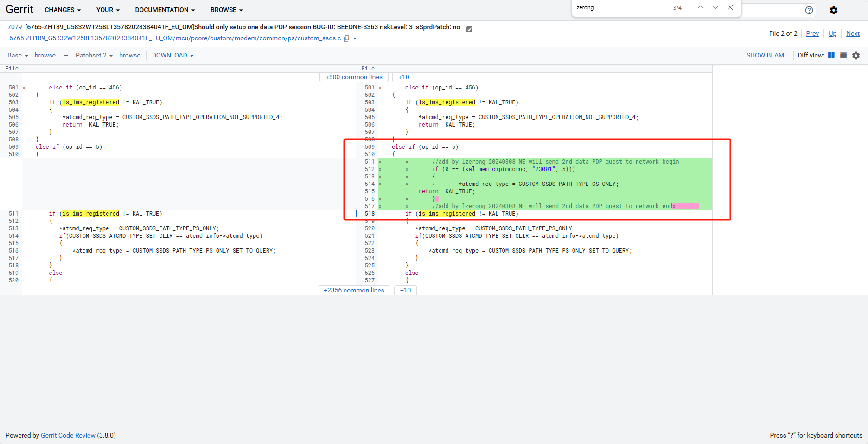
Task: Click the Up link
Action: pos(833,33)
